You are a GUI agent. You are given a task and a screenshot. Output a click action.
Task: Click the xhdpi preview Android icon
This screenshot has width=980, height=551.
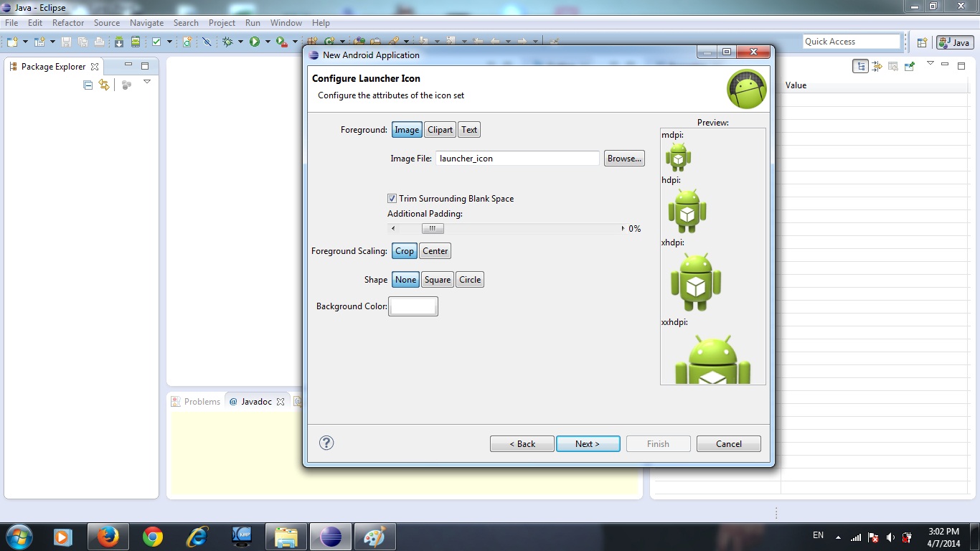[695, 281]
